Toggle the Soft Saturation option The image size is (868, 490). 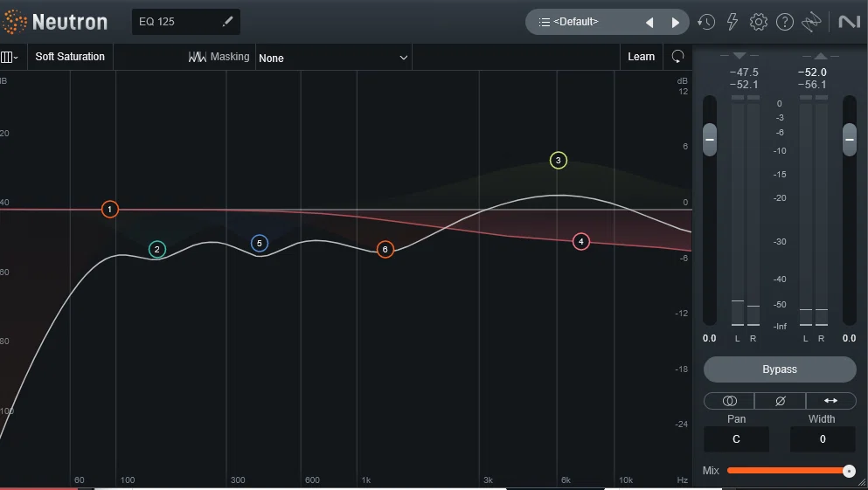pos(70,57)
